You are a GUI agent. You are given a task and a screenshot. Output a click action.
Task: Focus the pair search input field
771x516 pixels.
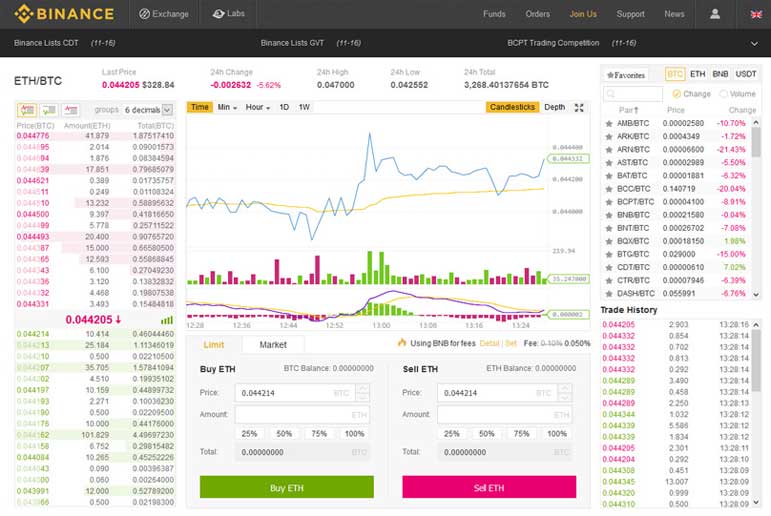point(633,93)
